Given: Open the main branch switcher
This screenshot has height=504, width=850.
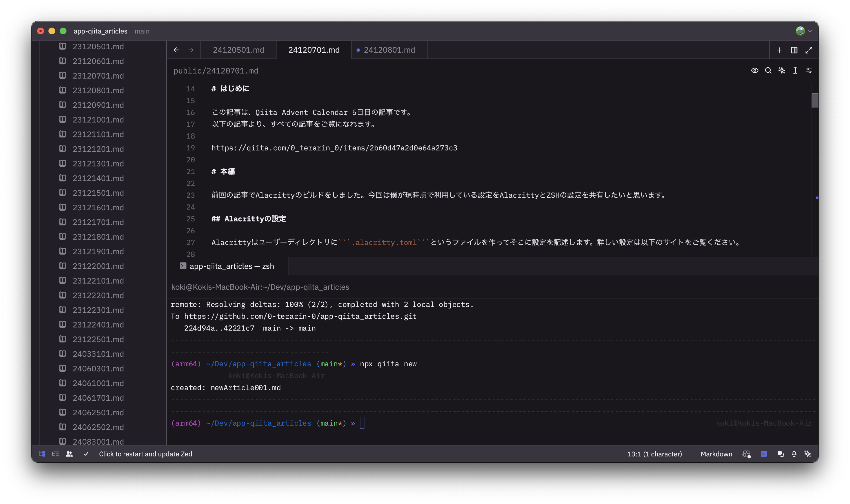Looking at the screenshot, I should tap(142, 31).
